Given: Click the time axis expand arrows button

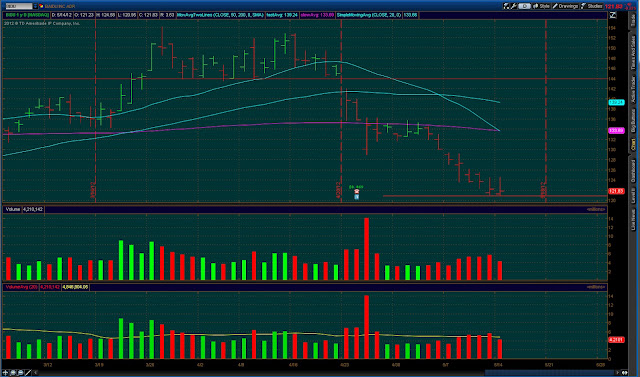Looking at the screenshot, I should (624, 373).
